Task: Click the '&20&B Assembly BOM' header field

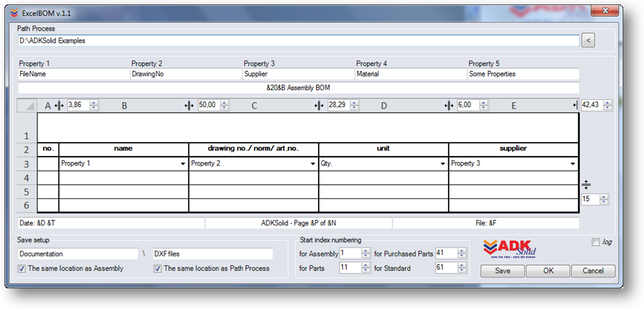Action: [299, 88]
